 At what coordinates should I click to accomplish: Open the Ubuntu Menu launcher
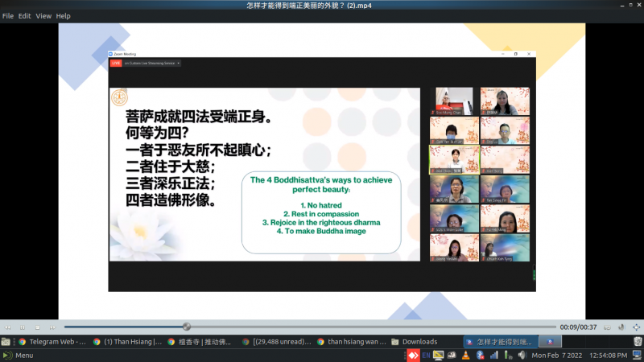point(18,355)
